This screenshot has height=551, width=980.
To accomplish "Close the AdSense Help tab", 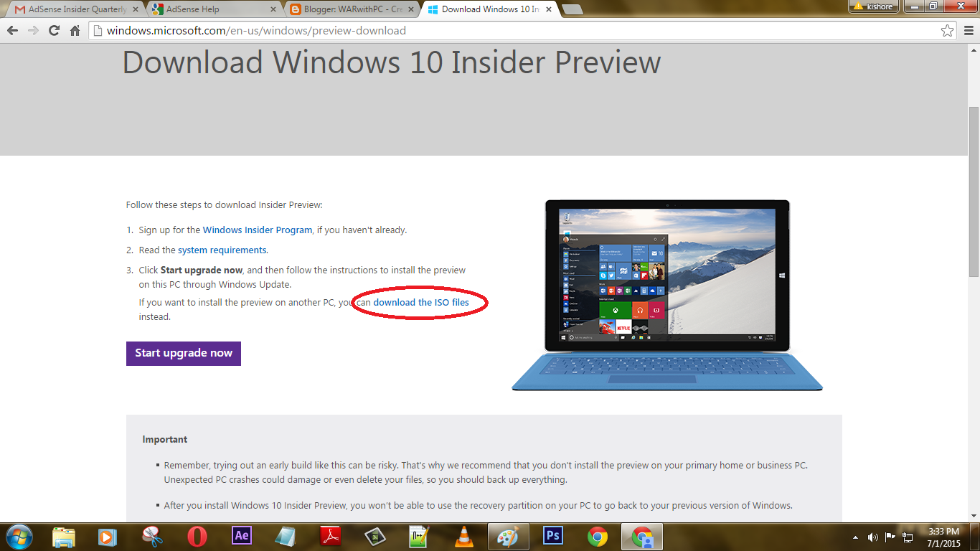I will (273, 9).
